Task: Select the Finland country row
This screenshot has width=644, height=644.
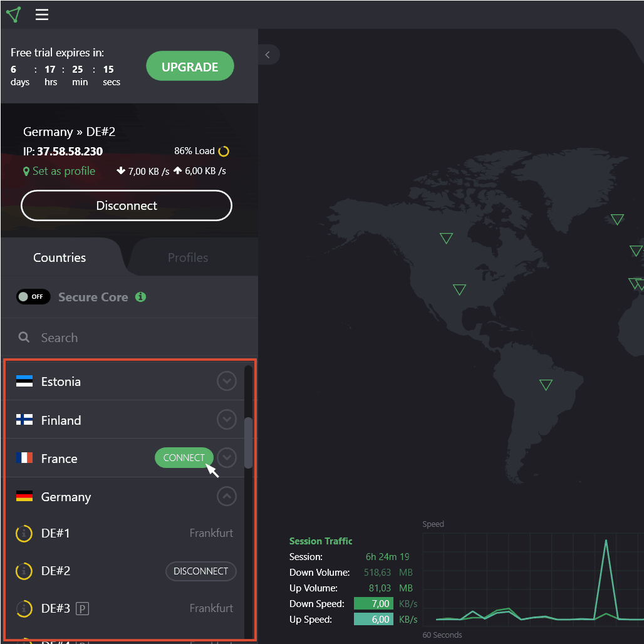Action: (125, 419)
